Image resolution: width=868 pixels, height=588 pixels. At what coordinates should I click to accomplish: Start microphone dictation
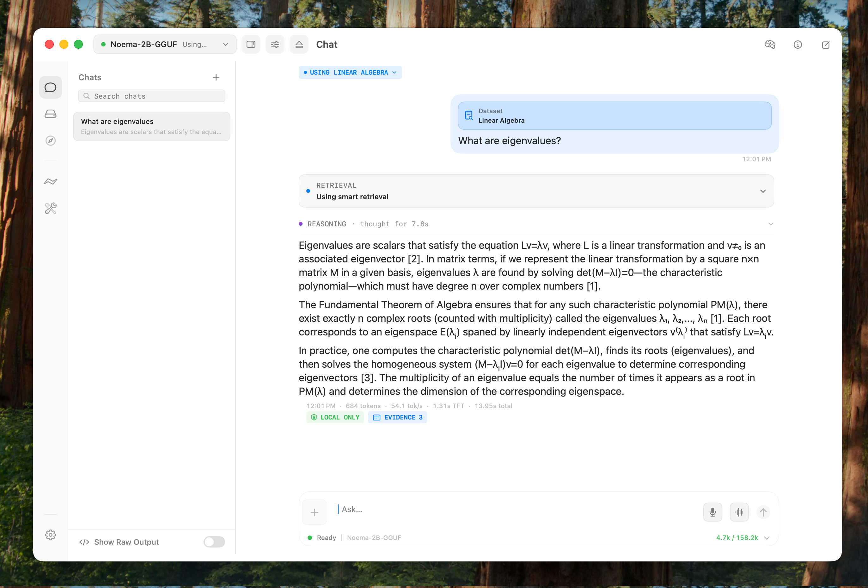pos(712,512)
